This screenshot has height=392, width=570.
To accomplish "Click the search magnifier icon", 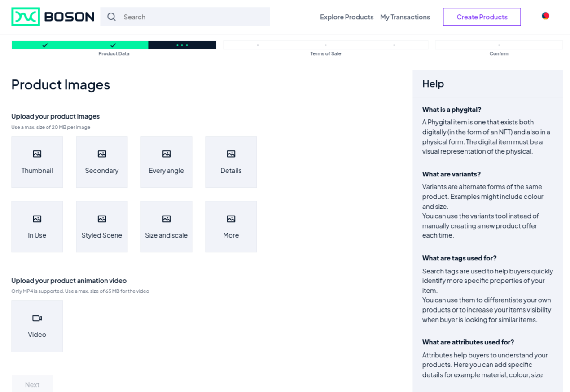I will (112, 17).
